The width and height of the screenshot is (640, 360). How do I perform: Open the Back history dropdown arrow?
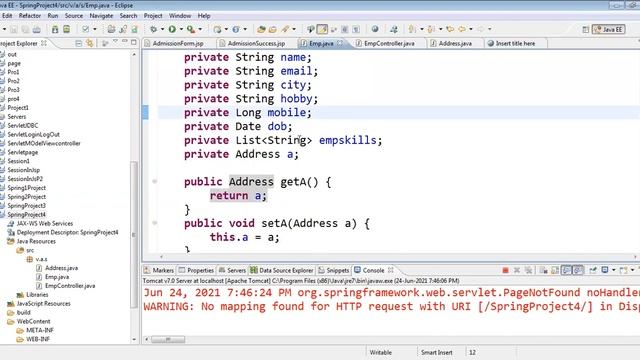(471, 29)
